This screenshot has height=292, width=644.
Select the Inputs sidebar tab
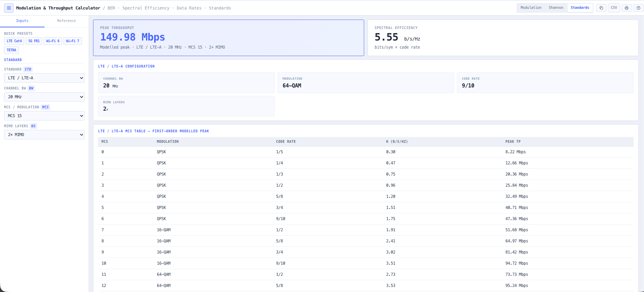22,21
